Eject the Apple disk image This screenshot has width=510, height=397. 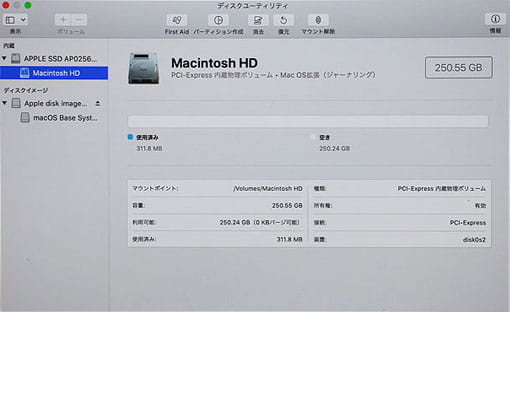tap(98, 103)
